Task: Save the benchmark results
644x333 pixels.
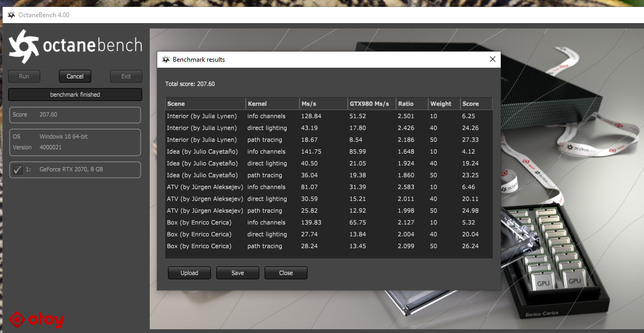Action: pos(238,273)
